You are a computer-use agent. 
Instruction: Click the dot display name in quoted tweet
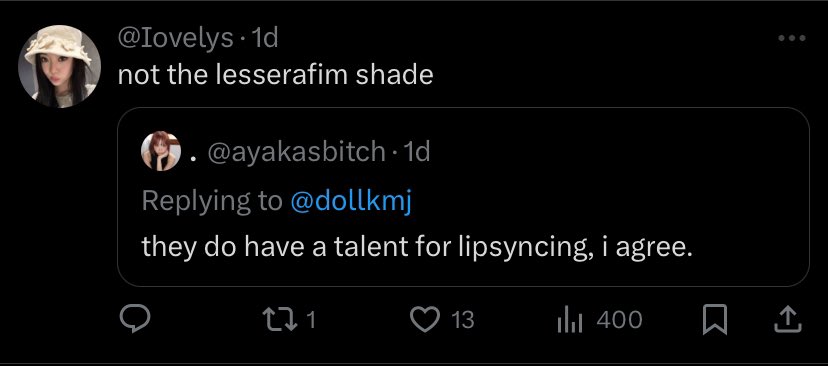194,157
